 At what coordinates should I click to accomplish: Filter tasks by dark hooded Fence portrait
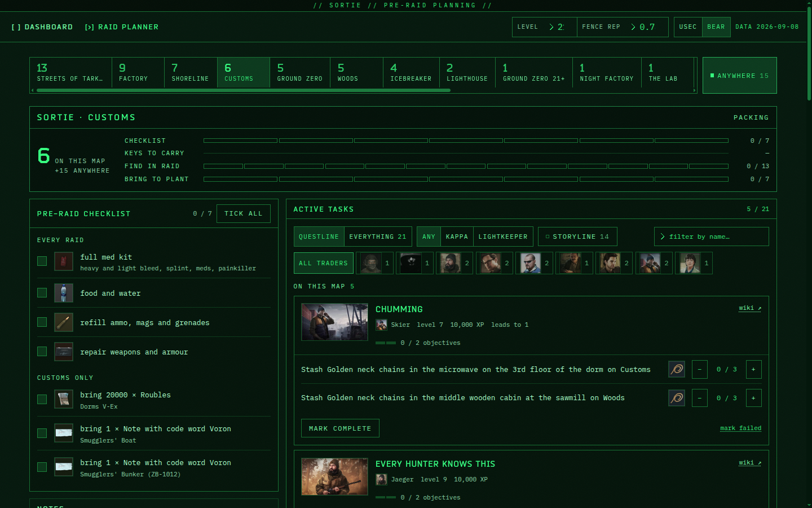tap(414, 263)
